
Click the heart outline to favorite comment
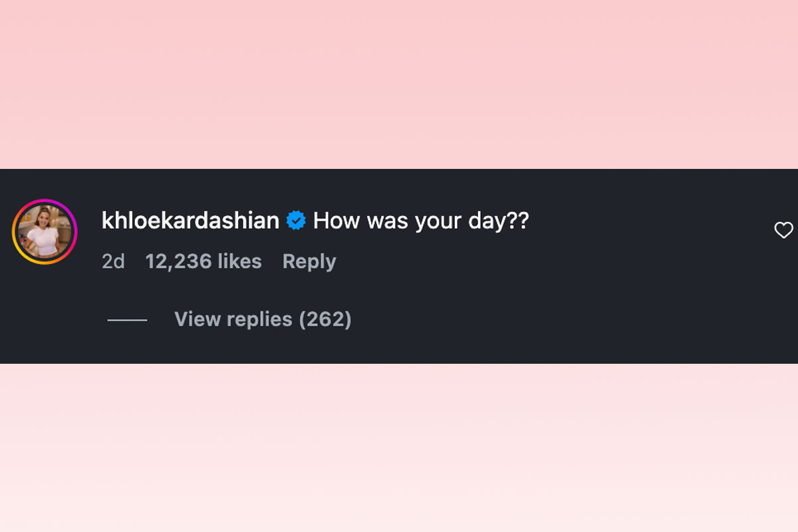(x=783, y=229)
